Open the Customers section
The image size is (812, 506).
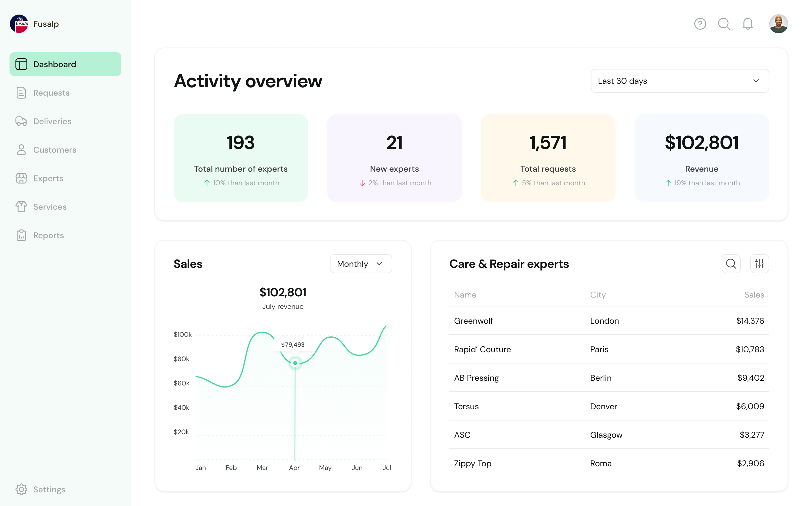tap(55, 150)
